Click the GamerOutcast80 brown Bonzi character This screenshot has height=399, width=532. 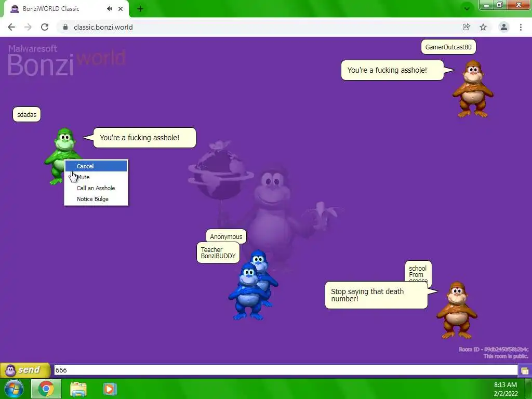click(473, 89)
